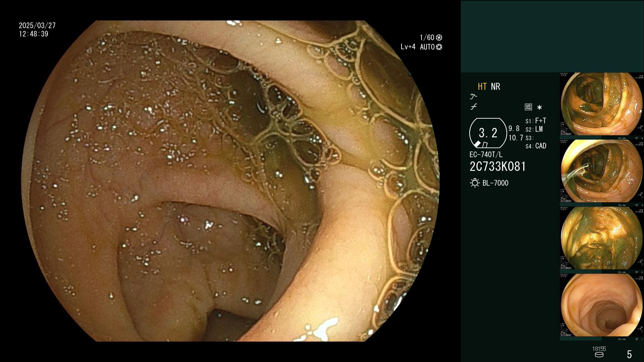Image resolution: width=644 pixels, height=362 pixels.
Task: Click the tone curve icon with arrow
Action: click(x=473, y=97)
